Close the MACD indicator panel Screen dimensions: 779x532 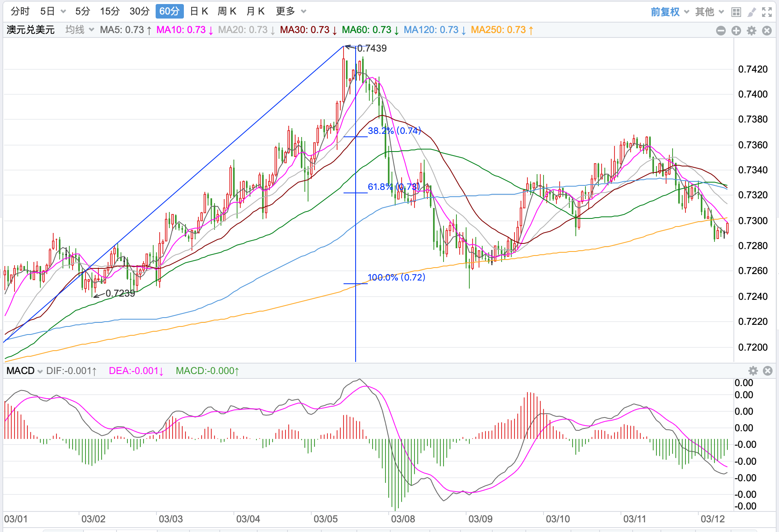coord(768,371)
